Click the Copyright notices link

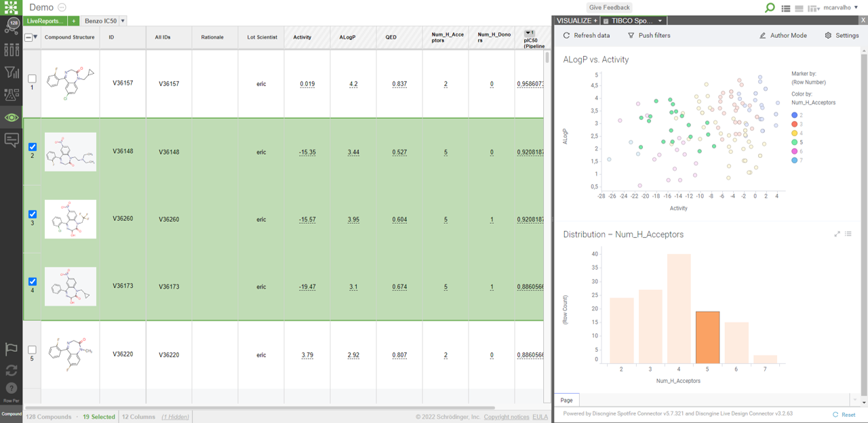(x=506, y=417)
